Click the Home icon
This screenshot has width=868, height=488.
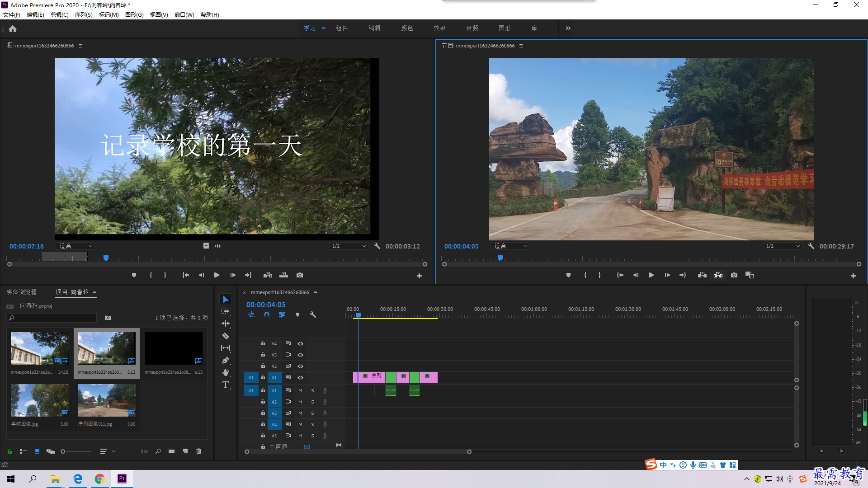13,28
